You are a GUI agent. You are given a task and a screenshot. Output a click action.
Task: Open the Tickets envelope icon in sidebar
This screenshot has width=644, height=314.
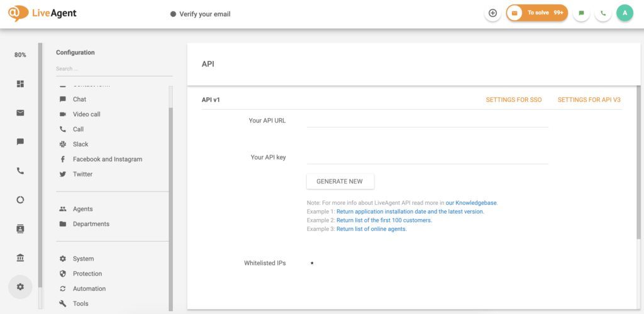[x=20, y=113]
